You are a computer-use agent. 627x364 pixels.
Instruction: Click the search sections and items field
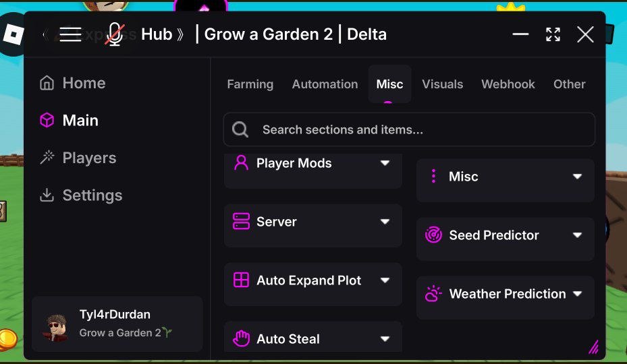[x=409, y=129]
